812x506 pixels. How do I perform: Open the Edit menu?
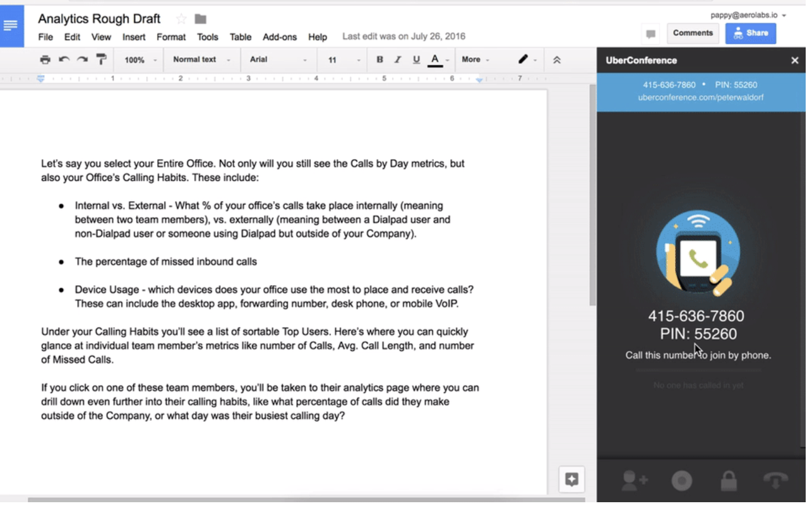click(x=72, y=37)
